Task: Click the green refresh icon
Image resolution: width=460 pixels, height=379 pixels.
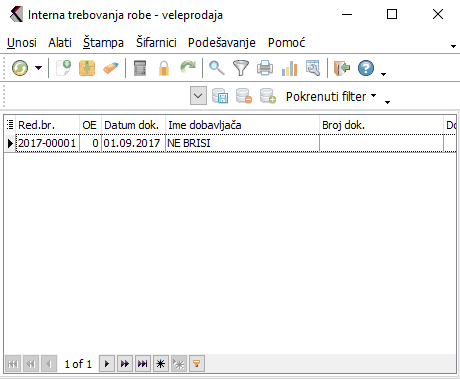Action: [20, 68]
